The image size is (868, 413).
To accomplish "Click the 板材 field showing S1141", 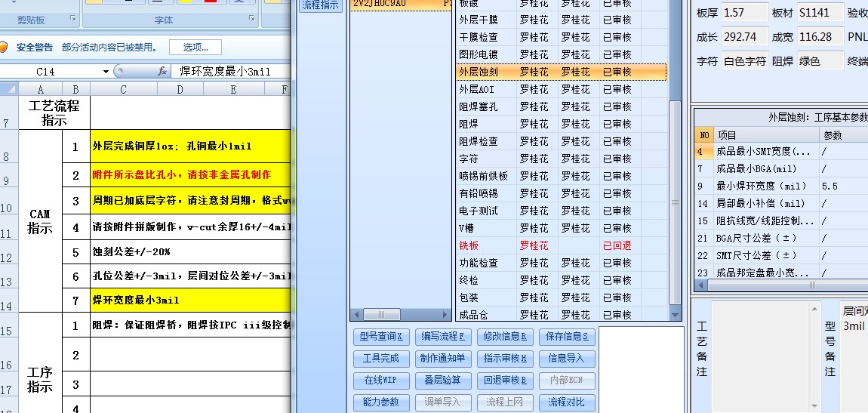I will tap(820, 12).
